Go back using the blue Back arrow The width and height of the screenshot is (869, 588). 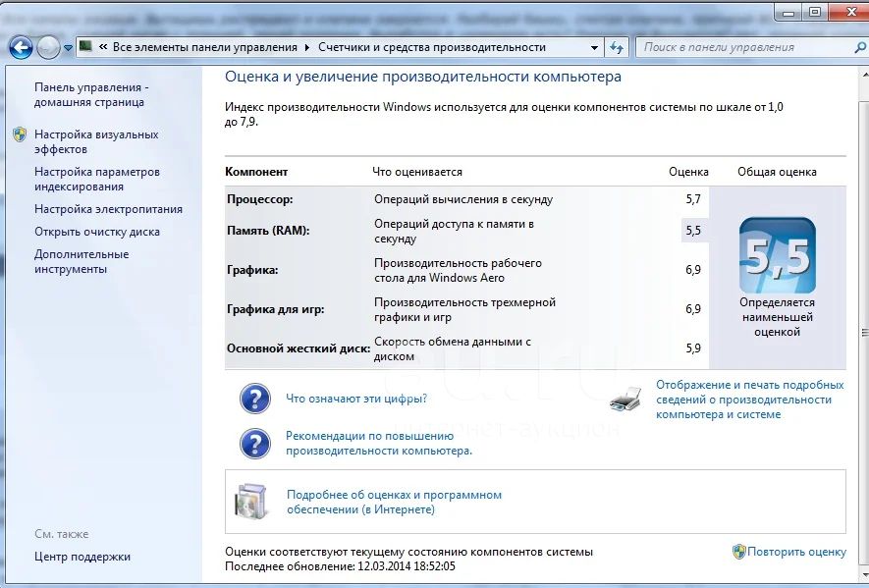pos(21,48)
